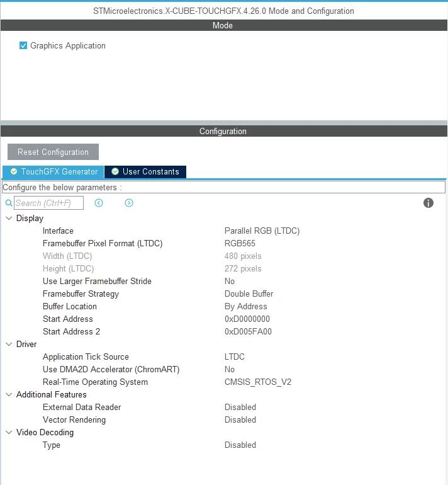Image resolution: width=448 pixels, height=485 pixels.
Task: Edit Start Address value 0xD0000000
Action: coord(247,319)
